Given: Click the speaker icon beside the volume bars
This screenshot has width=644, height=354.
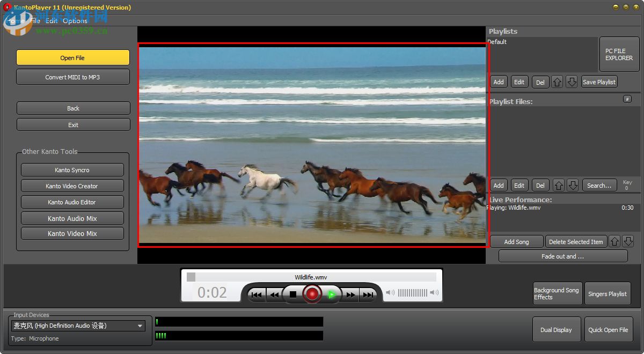Looking at the screenshot, I should [391, 293].
